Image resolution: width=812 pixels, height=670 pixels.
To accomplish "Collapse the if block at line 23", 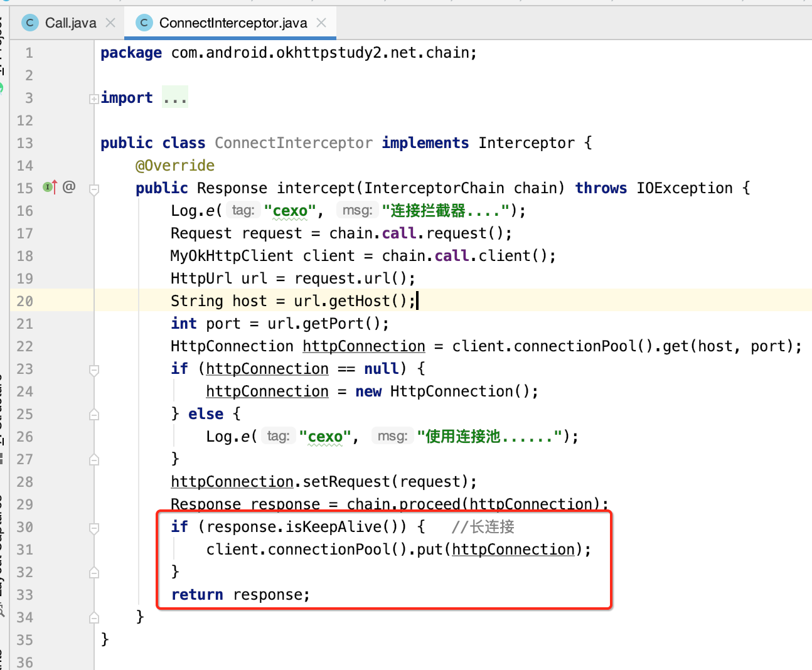I will coord(94,370).
